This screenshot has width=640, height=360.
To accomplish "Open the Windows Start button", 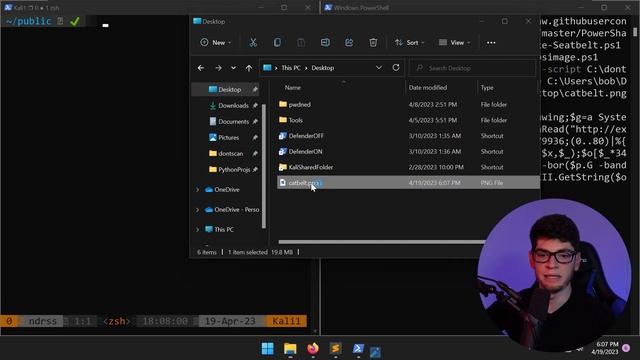I will [268, 349].
